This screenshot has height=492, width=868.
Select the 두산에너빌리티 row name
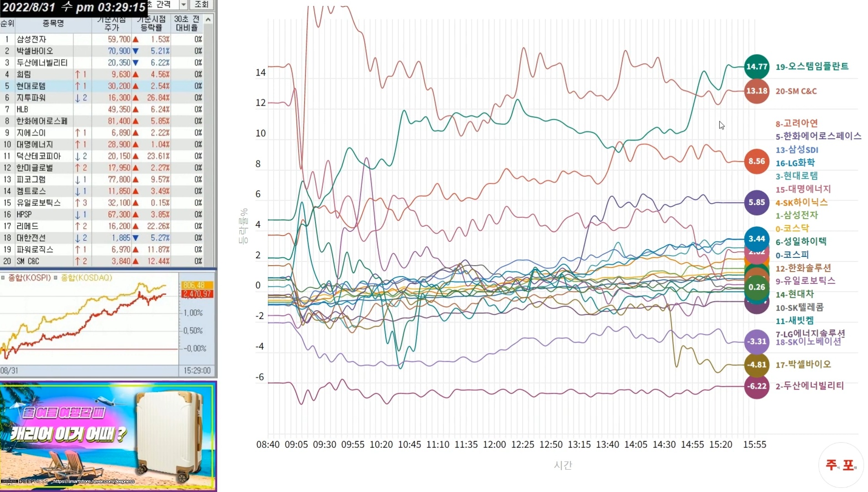pos(42,63)
